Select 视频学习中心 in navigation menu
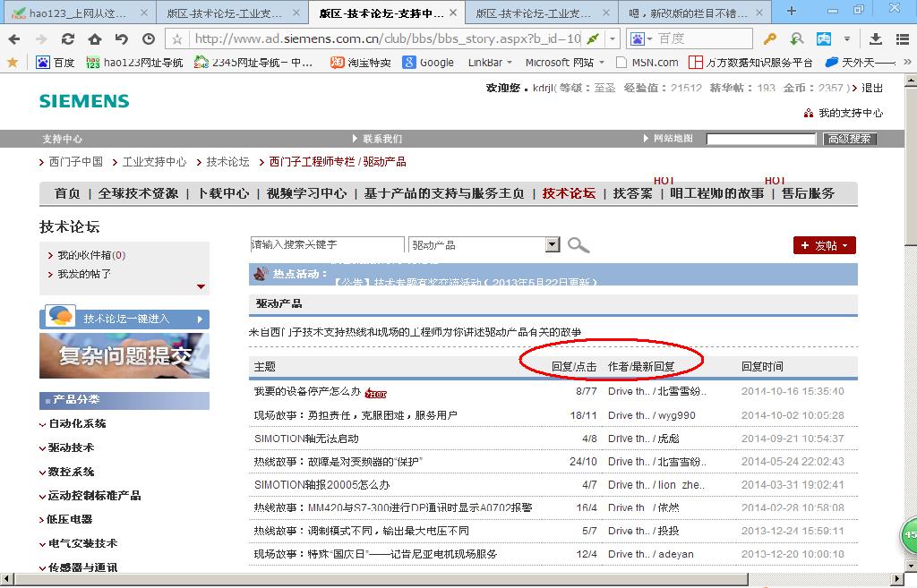The image size is (917, 588). click(x=306, y=193)
